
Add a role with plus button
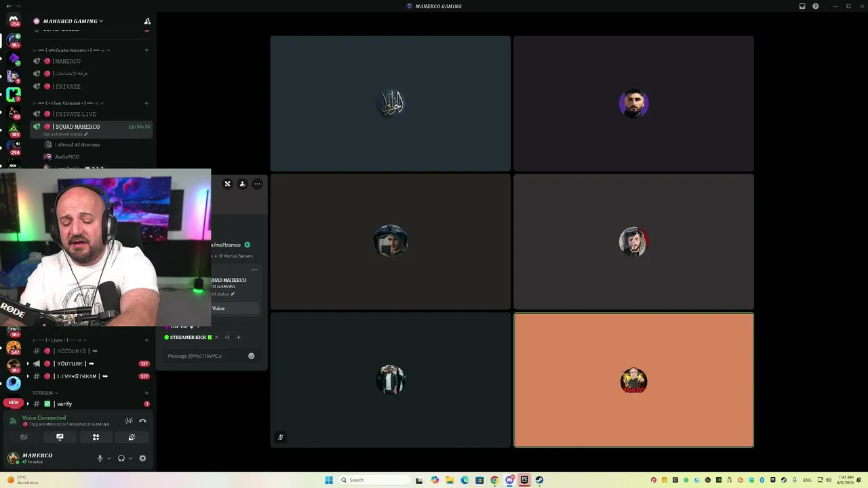pyautogui.click(x=238, y=337)
